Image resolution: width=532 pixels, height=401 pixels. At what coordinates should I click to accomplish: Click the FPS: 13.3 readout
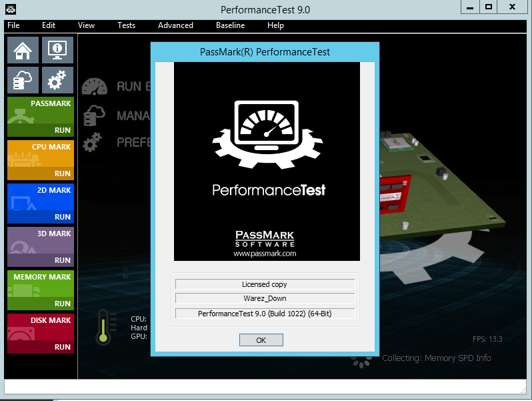(x=487, y=339)
